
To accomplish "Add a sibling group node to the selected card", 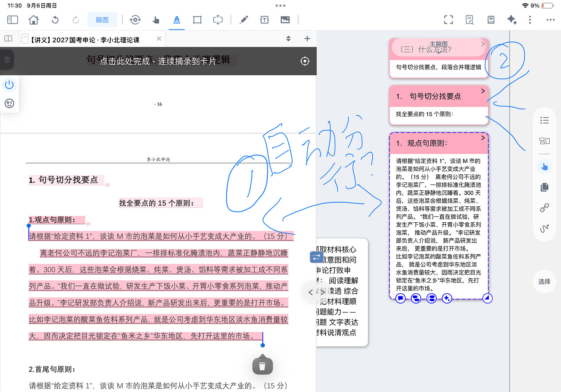I will (431, 298).
